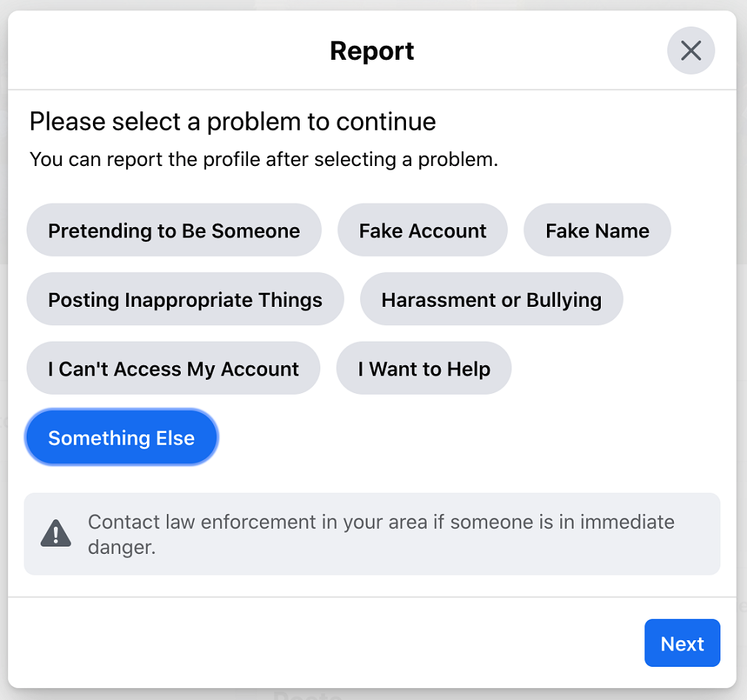Image resolution: width=747 pixels, height=700 pixels.
Task: Tap the Fake Account problem chip again
Action: click(422, 230)
